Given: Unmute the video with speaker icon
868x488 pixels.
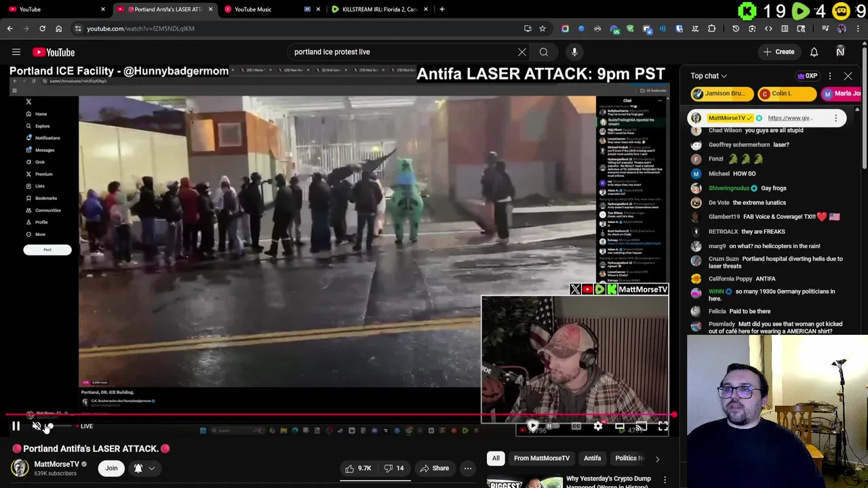Looking at the screenshot, I should tap(37, 426).
